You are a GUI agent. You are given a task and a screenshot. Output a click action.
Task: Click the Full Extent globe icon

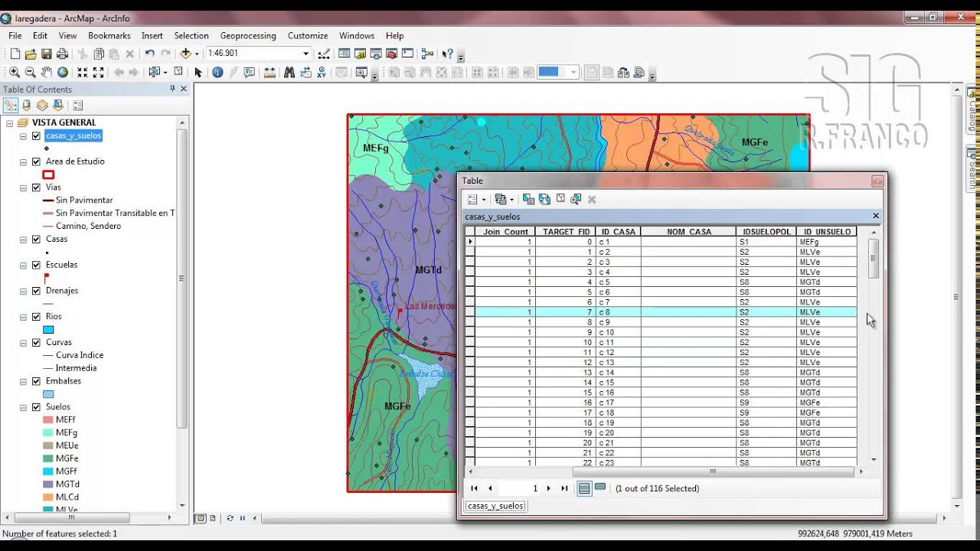point(63,72)
